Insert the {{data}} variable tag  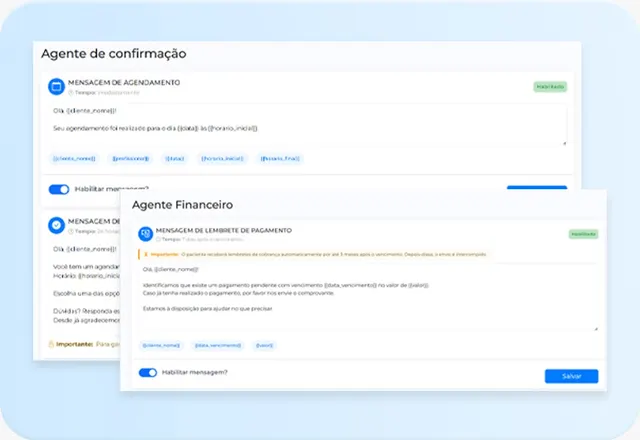tap(175, 158)
